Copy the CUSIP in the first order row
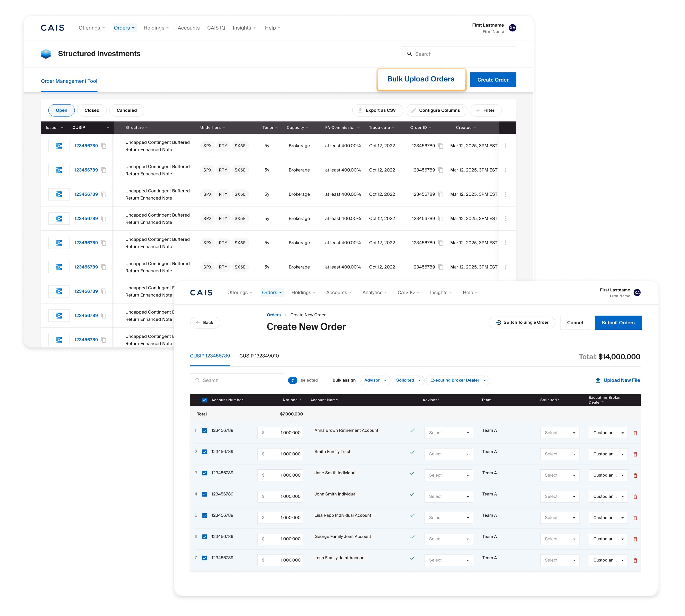685x616 pixels. (x=104, y=146)
